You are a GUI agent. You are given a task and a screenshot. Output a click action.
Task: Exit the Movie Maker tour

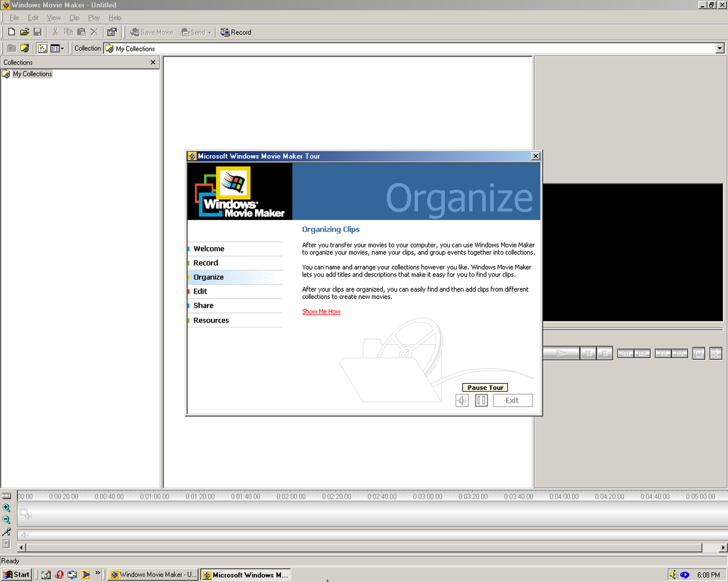[513, 400]
